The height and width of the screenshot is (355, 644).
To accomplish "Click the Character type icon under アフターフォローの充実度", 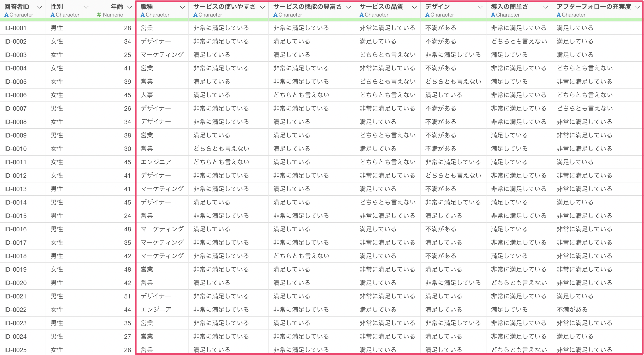I will pos(559,15).
